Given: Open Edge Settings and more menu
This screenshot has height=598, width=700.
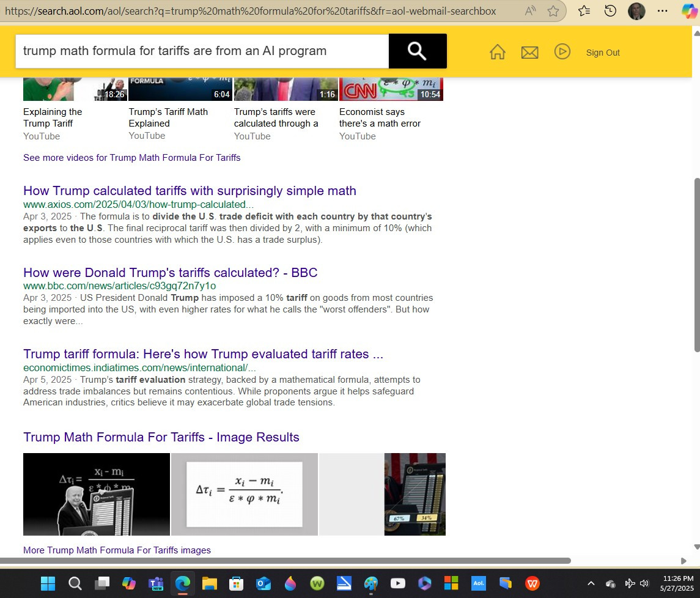Looking at the screenshot, I should [663, 11].
